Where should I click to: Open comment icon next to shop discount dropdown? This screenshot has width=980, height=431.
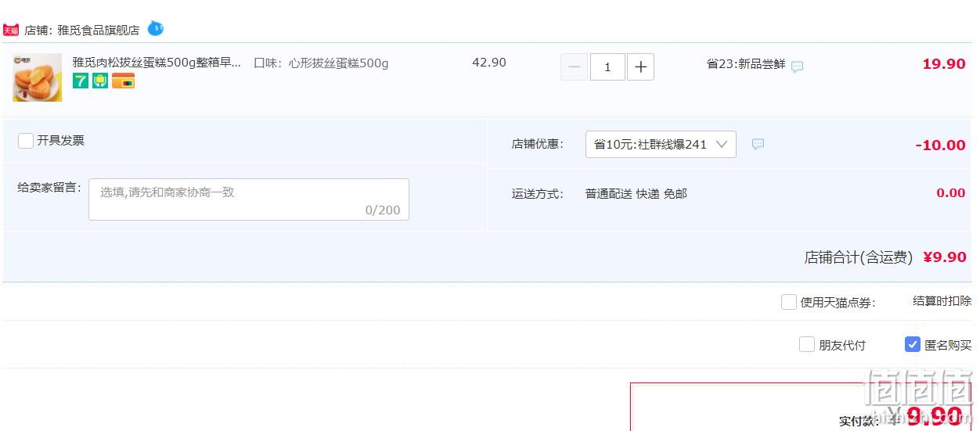(x=758, y=144)
